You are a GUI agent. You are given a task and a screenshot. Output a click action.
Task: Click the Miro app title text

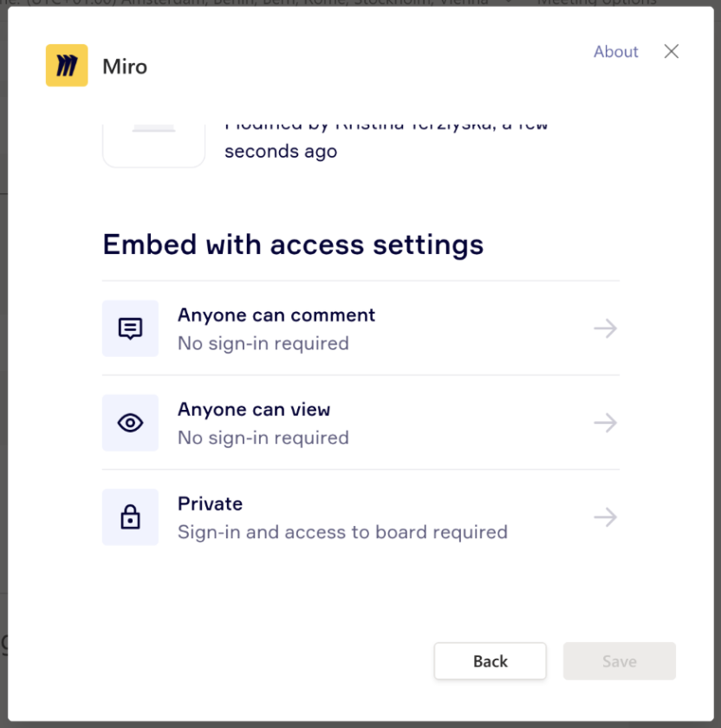pos(125,67)
